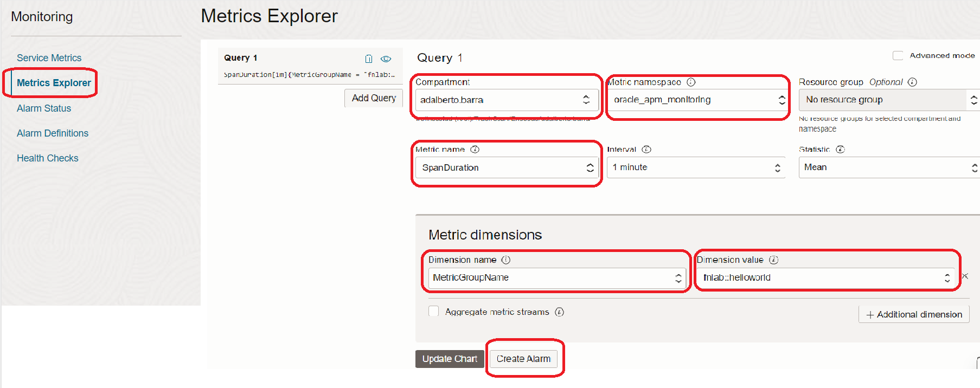Open the Compartment dropdown
Viewport: 980px width, 388px height.
(507, 100)
